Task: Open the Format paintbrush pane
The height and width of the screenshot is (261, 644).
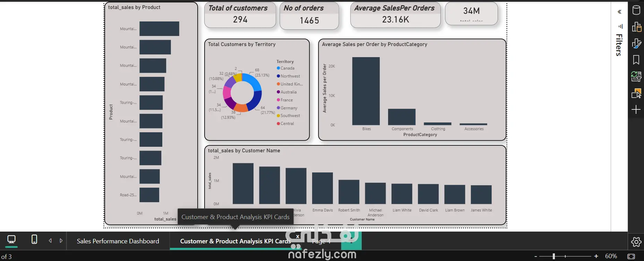Action: [x=636, y=43]
